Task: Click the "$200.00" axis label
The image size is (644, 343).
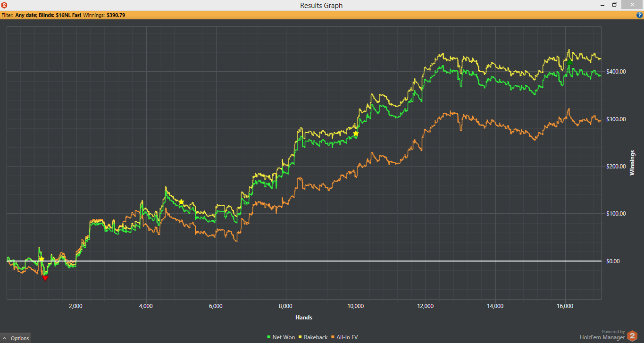Action: 616,166
